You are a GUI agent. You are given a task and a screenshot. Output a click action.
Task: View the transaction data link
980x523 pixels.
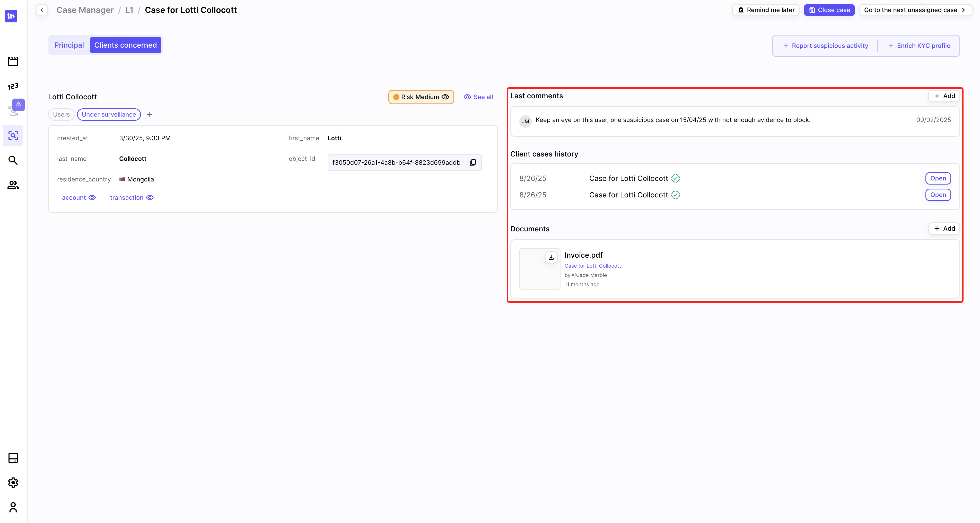(132, 197)
